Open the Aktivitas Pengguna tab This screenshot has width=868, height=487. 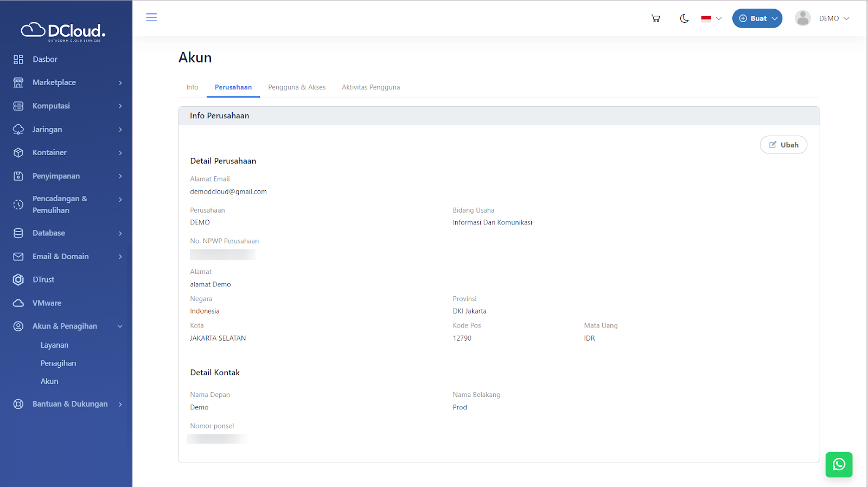pyautogui.click(x=371, y=87)
